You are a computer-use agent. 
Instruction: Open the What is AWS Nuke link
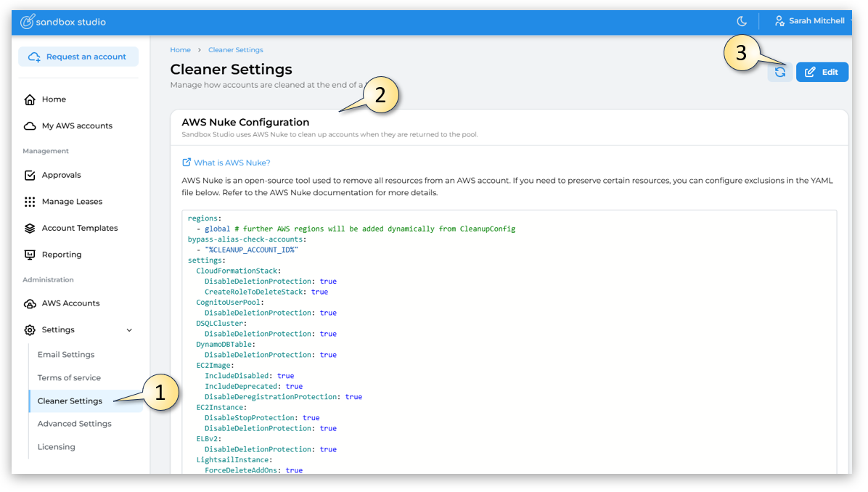pos(232,163)
